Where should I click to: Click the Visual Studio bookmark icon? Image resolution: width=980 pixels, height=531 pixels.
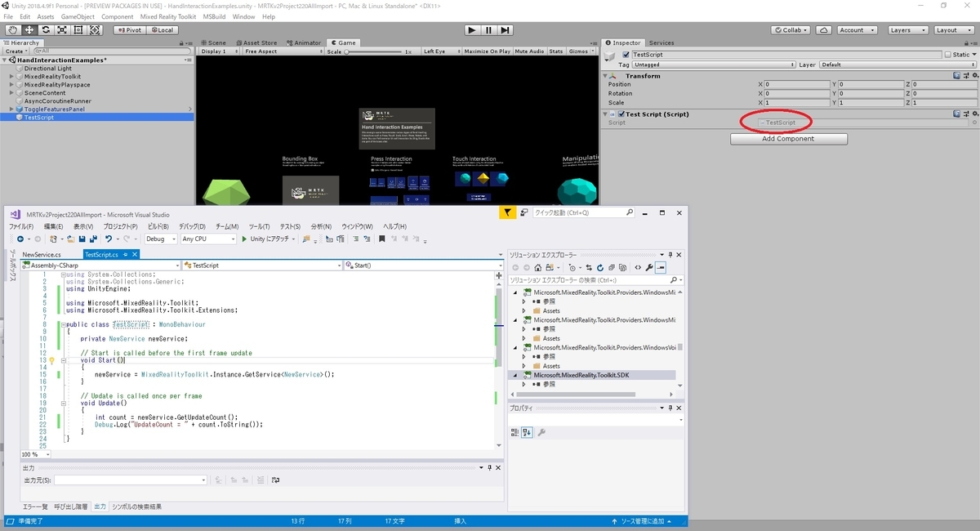pos(381,239)
